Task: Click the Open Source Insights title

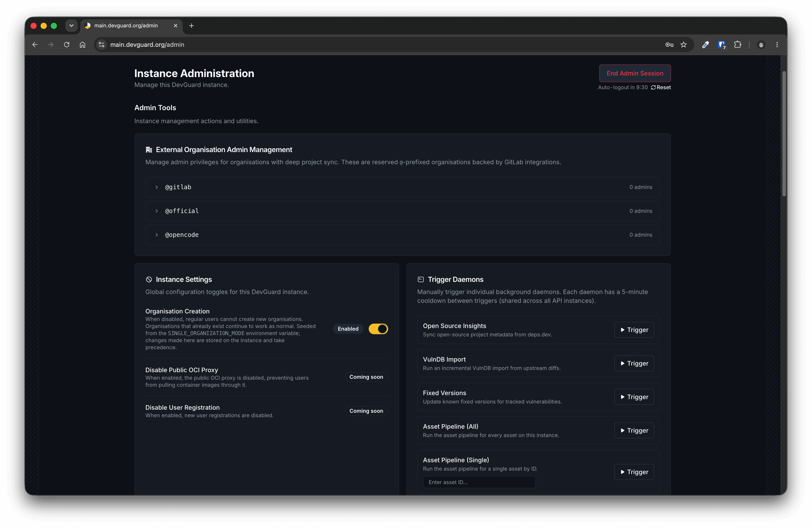Action: 455,326
